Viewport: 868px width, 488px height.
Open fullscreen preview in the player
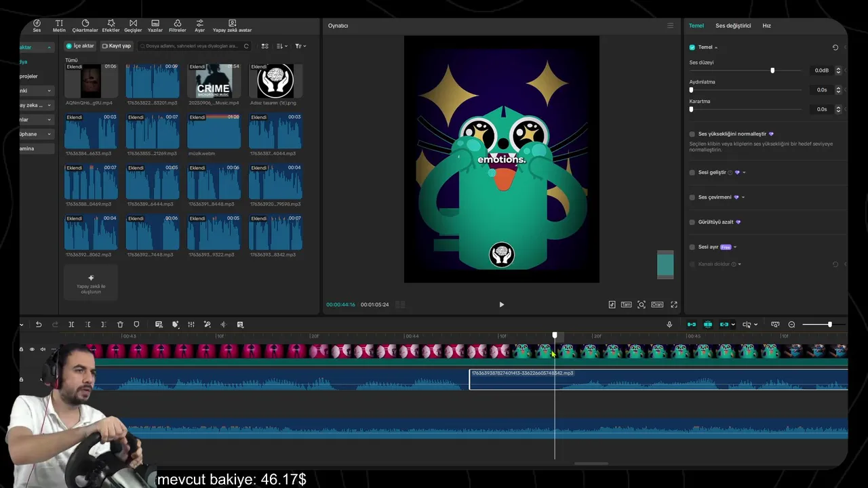point(674,305)
